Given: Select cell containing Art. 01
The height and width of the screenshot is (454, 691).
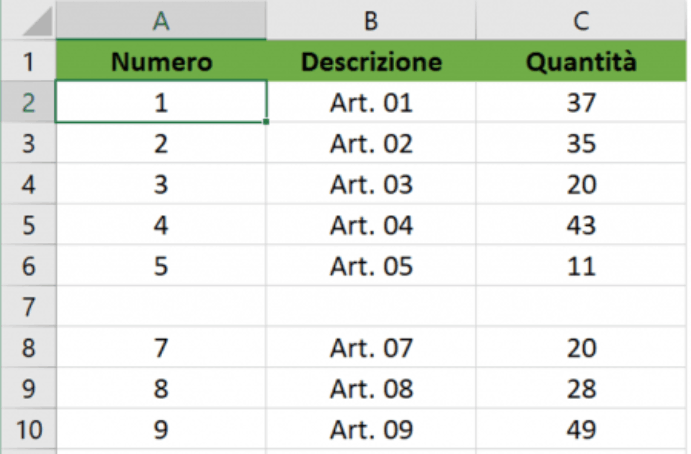Looking at the screenshot, I should click(x=371, y=102).
